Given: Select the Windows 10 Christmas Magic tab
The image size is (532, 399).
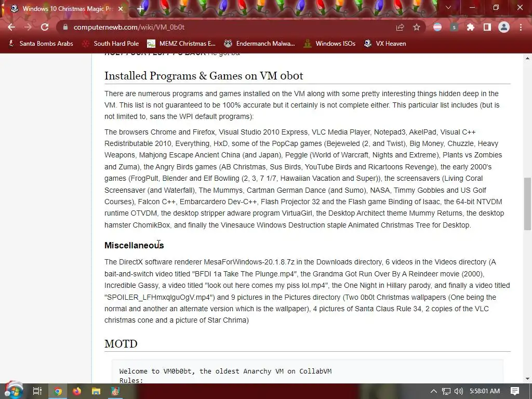Looking at the screenshot, I should [66, 9].
